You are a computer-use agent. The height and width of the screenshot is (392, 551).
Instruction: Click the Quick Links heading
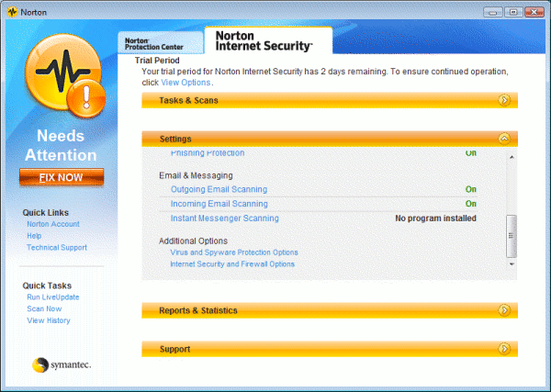[x=46, y=212]
